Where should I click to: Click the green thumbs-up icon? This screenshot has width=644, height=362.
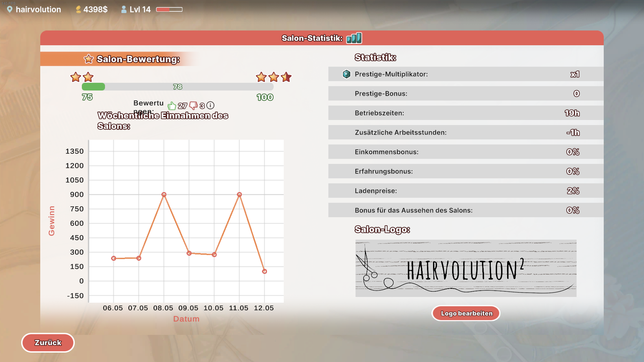(172, 106)
